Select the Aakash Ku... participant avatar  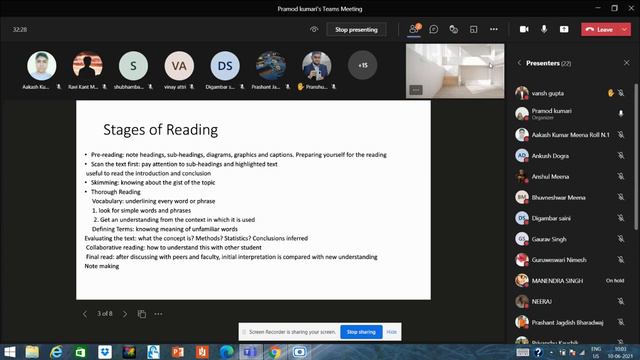(x=42, y=65)
